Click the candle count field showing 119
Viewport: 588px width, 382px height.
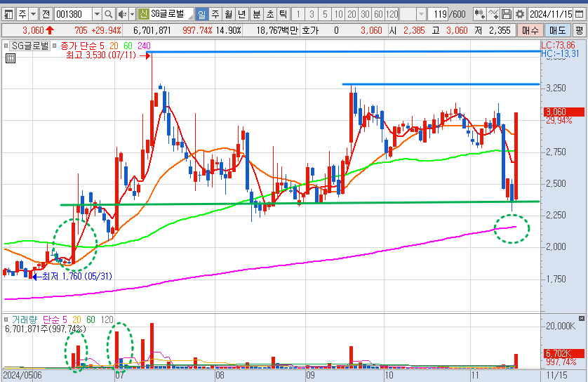click(x=439, y=15)
